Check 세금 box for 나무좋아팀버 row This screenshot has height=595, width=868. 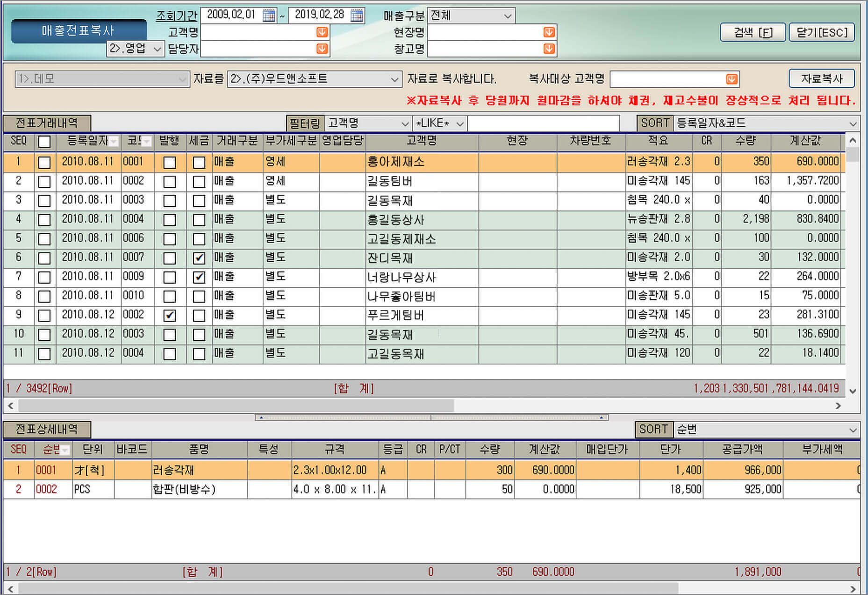(199, 296)
